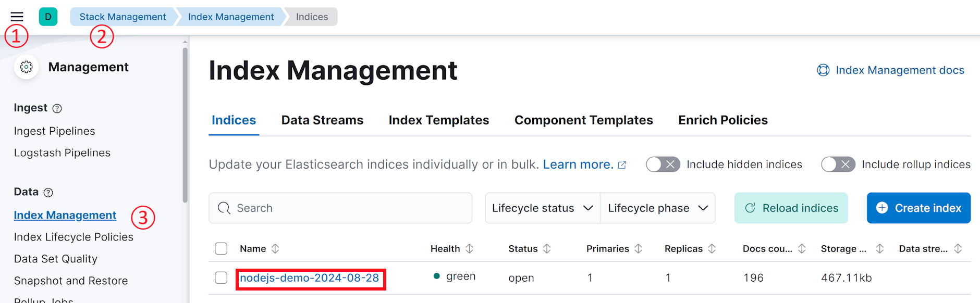Toggle Include rollup indices switch
980x303 pixels.
[838, 165]
